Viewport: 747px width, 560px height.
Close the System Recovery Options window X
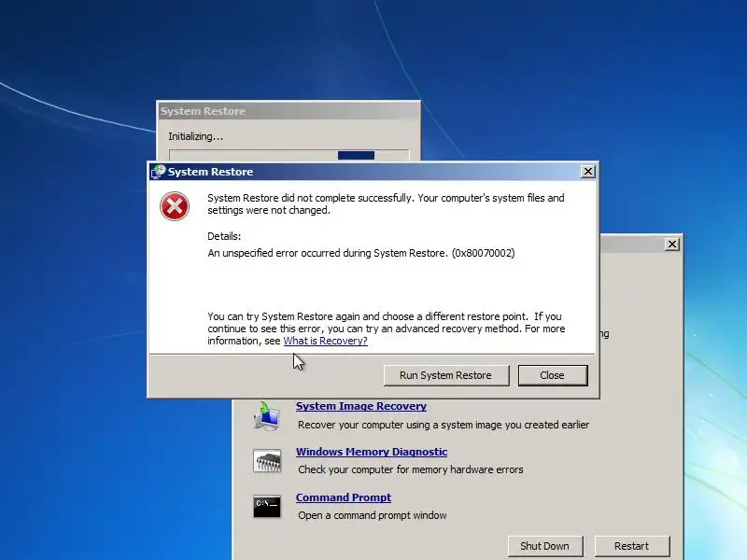tap(671, 245)
